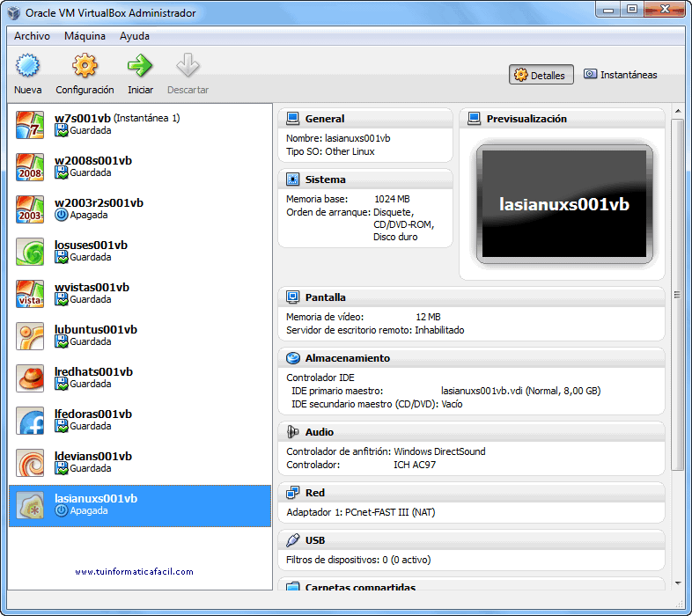
Task: Select the ldevians001vb virtual machine name
Action: pyautogui.click(x=93, y=456)
